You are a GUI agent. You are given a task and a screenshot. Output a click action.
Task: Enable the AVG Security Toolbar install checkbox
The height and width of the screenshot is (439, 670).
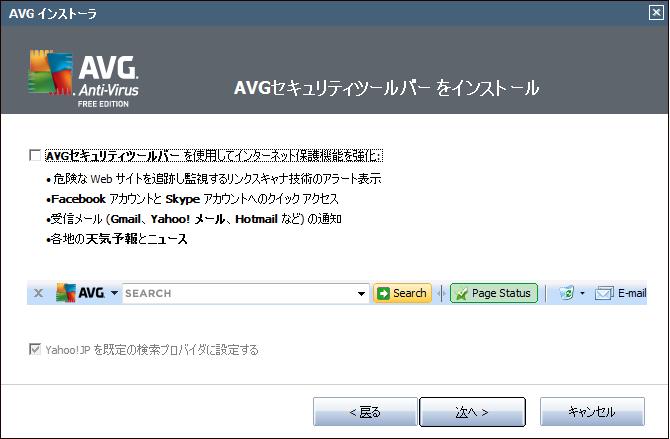tap(35, 155)
